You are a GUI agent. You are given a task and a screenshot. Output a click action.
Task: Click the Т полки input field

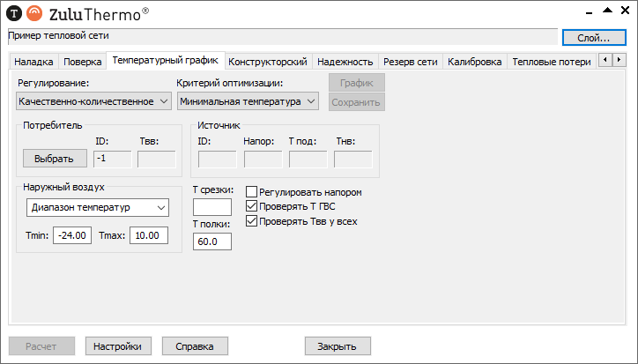[212, 241]
